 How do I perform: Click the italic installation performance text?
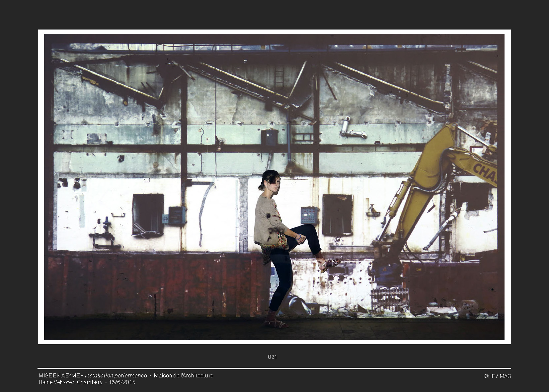tap(116, 375)
